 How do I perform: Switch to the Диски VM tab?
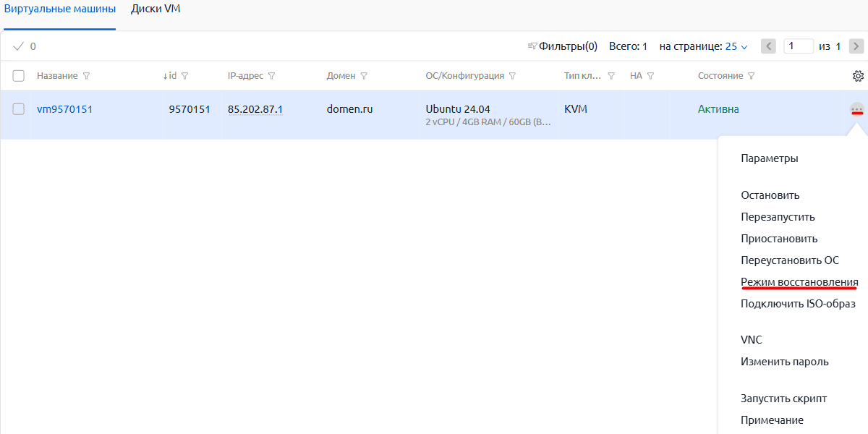coord(156,9)
